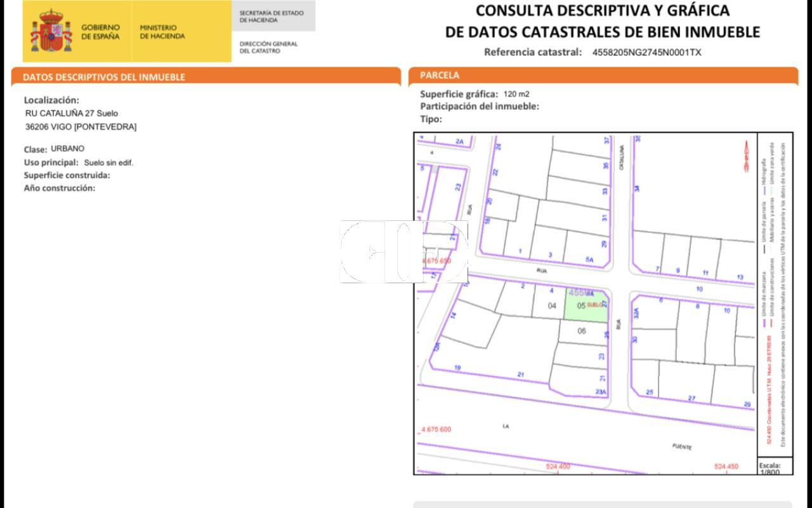Click the '120 m2' surface value
This screenshot has height=508, width=812.
516,94
